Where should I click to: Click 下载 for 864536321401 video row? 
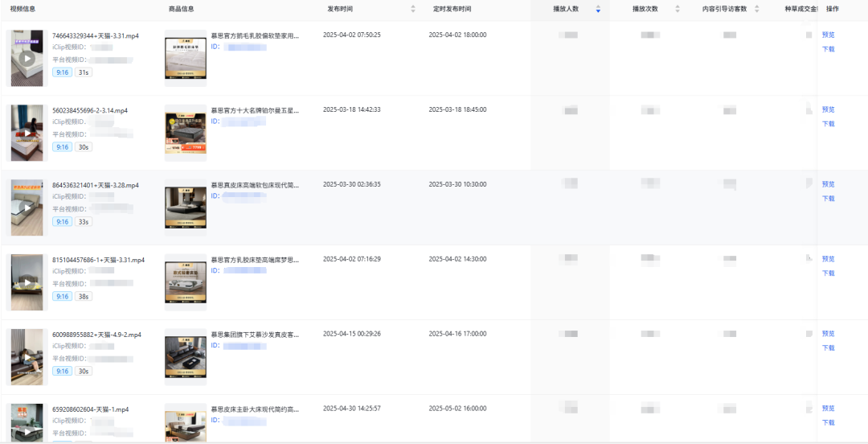point(828,199)
